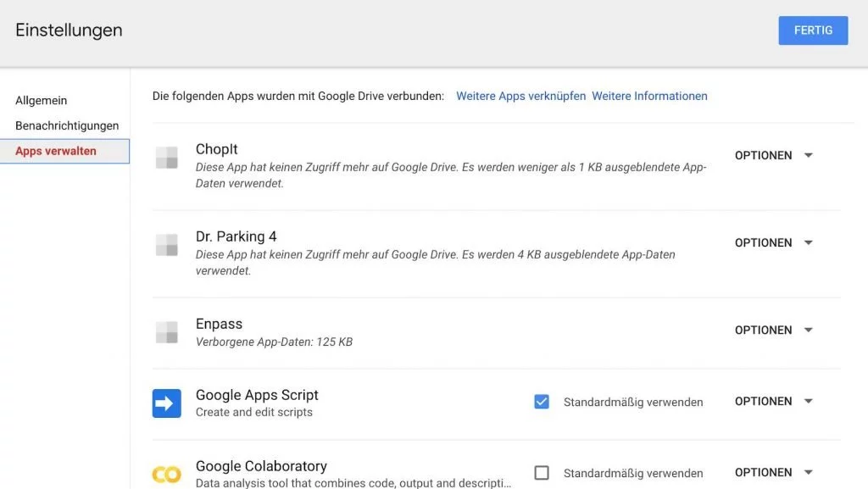Click 'Standardmäßig verwenden' label for Google Apps Script
Viewport: 868px width, 489px height.
tap(633, 403)
